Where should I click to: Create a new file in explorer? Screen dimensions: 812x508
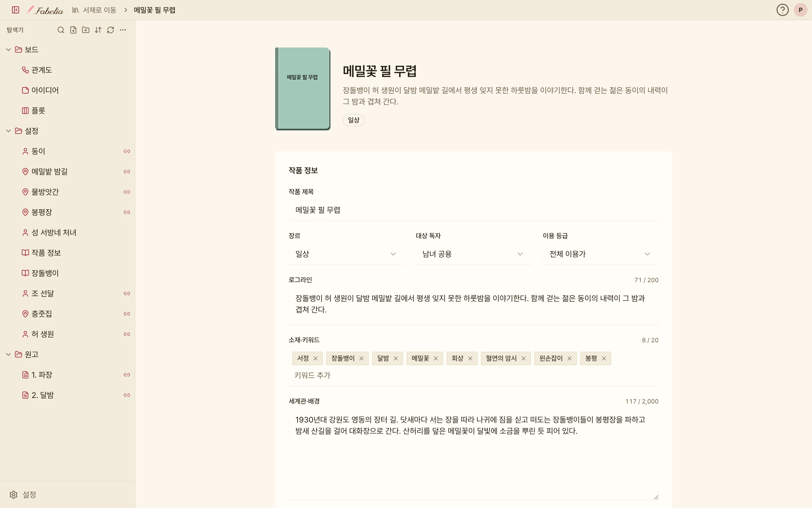pos(73,30)
